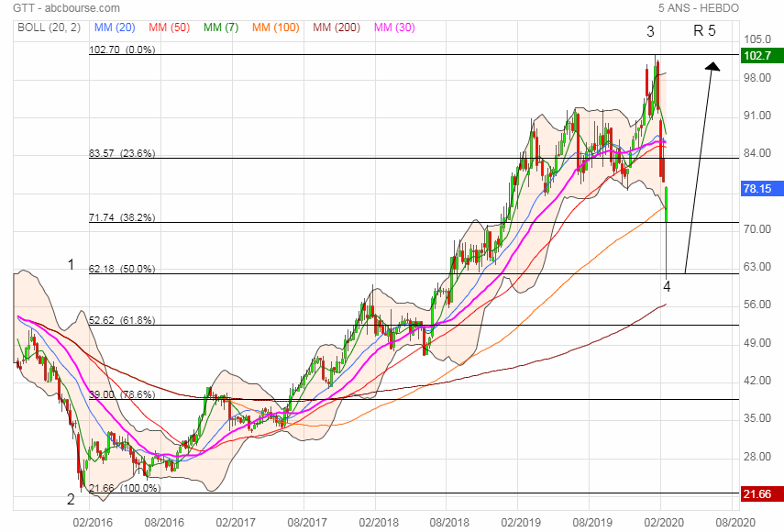This screenshot has width=784, height=532.
Task: Click the 08/2017 date axis label
Action: 307,523
